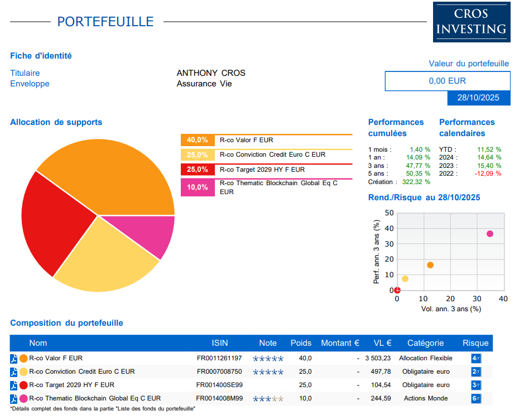Click the risk 3/7 badge for Target 2029
Viewport: 524px width, 420px height.
(476, 385)
